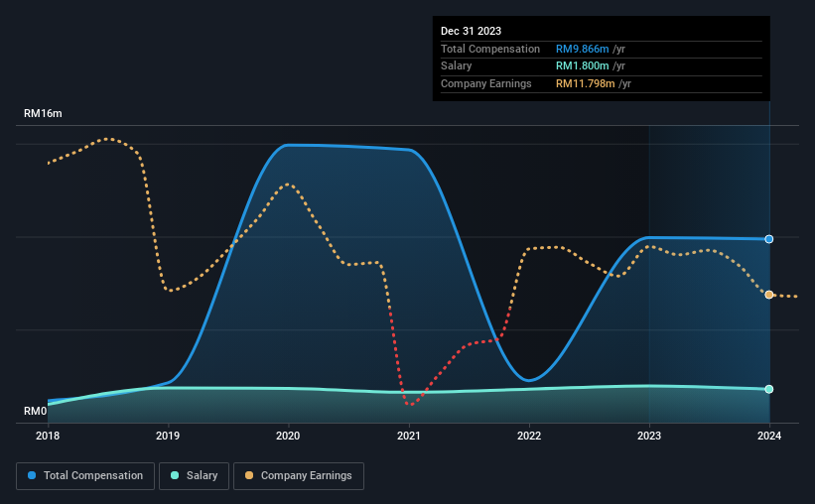This screenshot has height=504, width=815.
Task: Click the 2020 x-axis label
Action: (288, 436)
